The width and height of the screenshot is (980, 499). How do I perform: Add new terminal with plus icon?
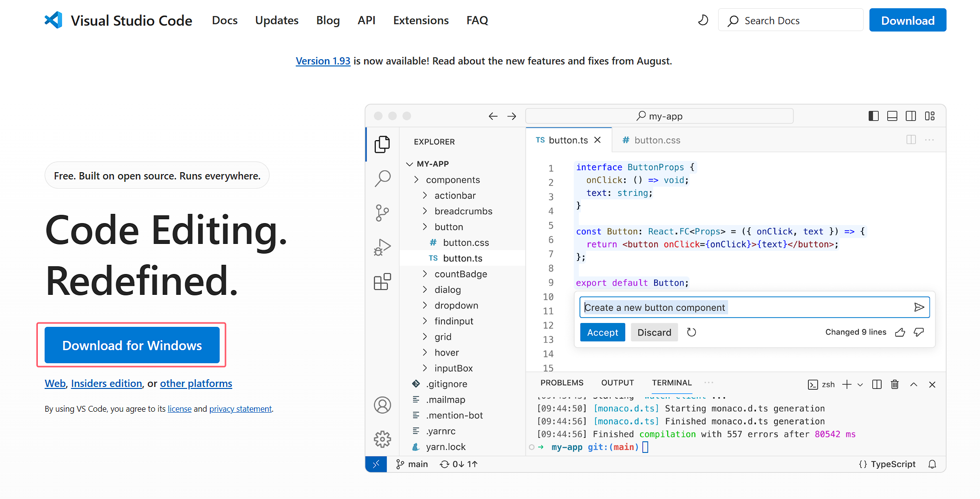[847, 385]
